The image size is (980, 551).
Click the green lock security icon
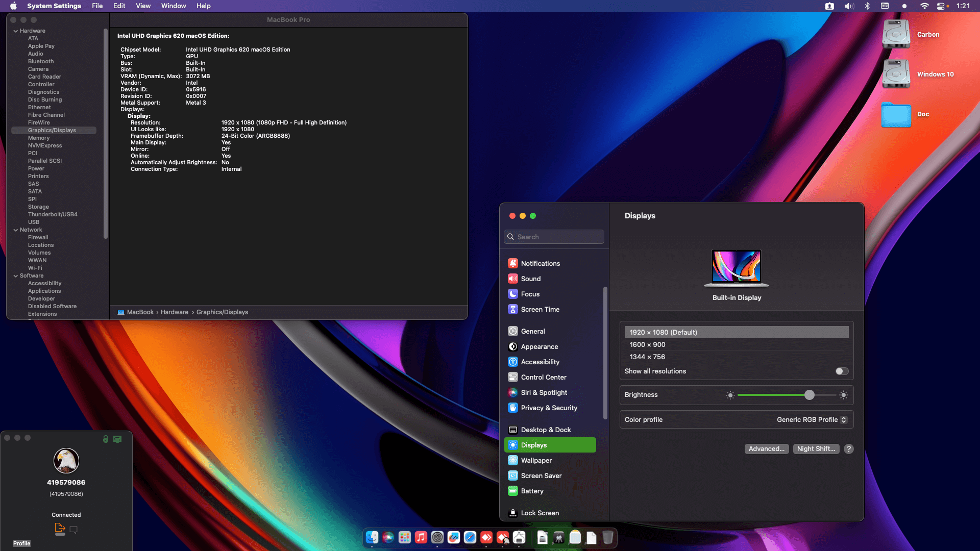[x=106, y=439]
